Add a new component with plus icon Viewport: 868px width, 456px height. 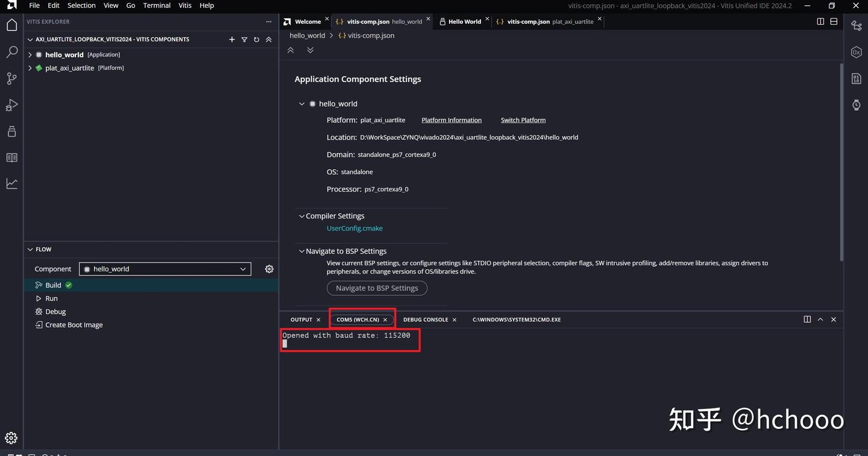click(x=232, y=39)
